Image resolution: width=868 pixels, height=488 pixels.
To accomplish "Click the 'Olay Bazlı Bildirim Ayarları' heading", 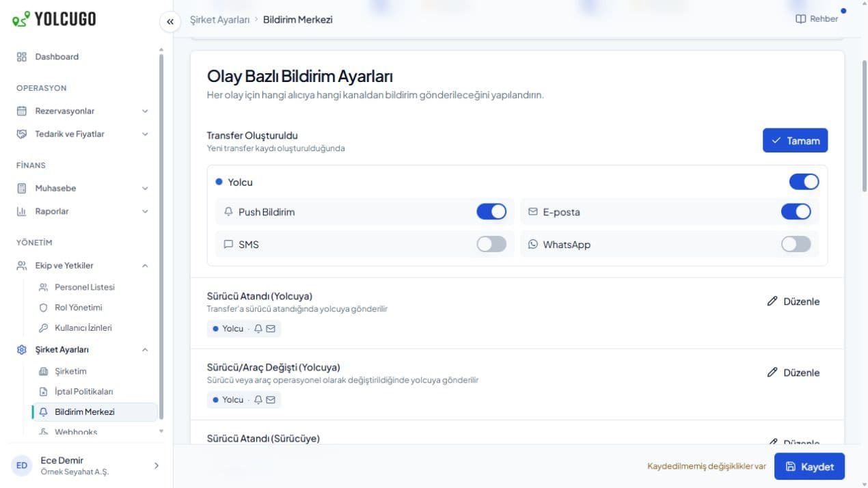I will [x=300, y=77].
